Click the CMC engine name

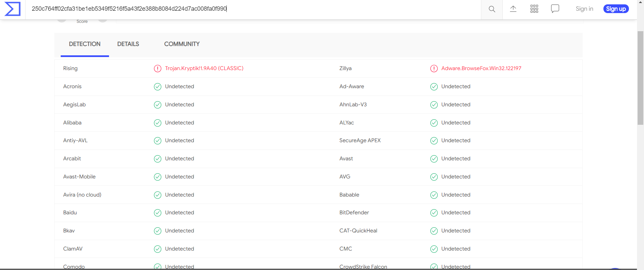[x=346, y=249]
